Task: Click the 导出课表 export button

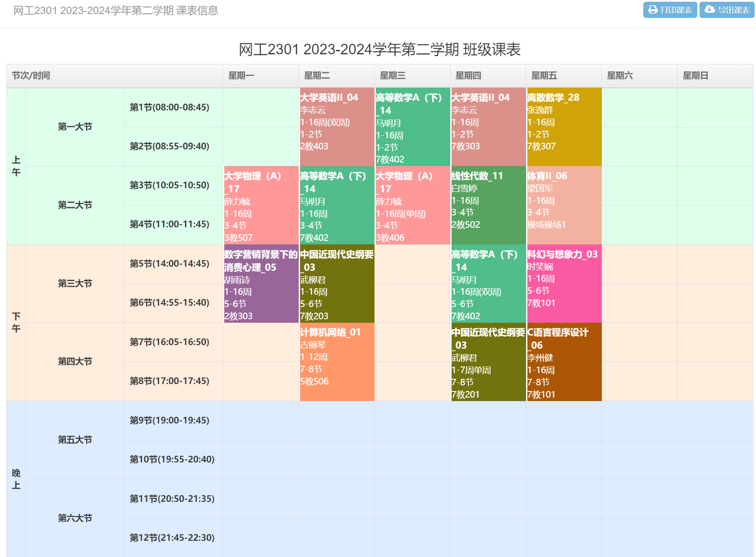Action: coord(727,10)
